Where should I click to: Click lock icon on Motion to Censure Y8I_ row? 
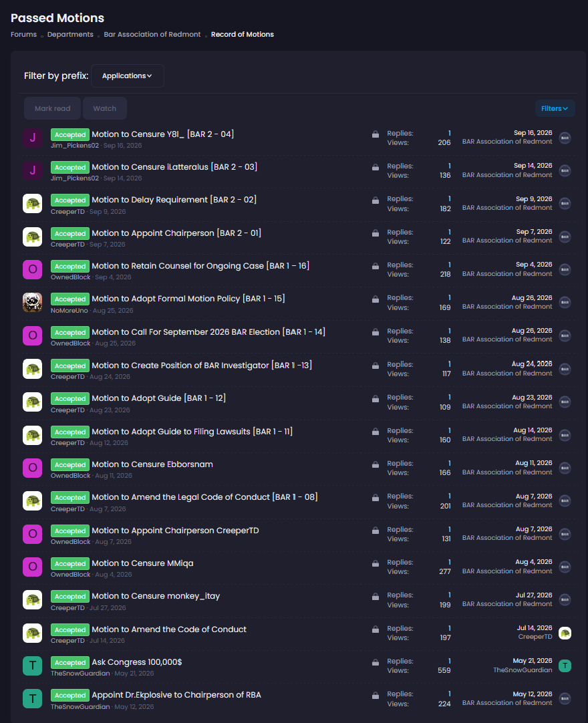(x=376, y=134)
